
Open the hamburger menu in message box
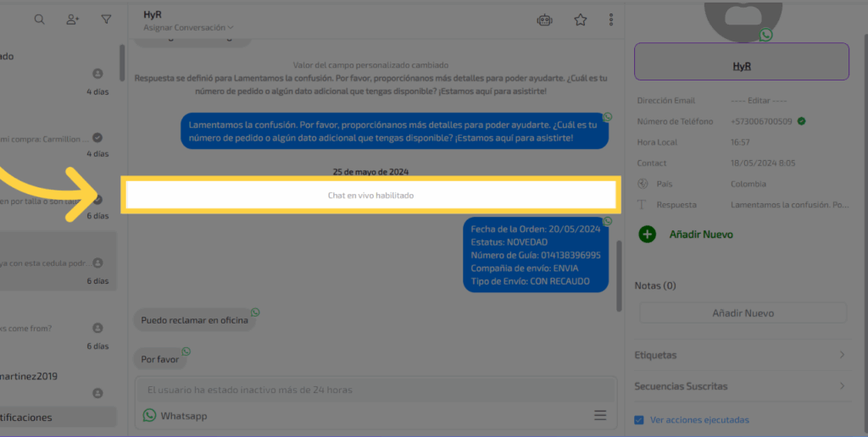(x=600, y=415)
